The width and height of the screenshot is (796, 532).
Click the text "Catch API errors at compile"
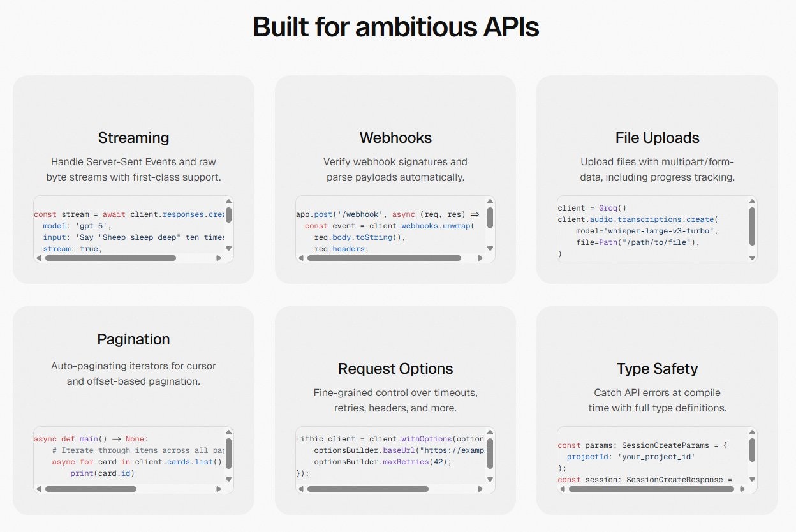(x=657, y=393)
